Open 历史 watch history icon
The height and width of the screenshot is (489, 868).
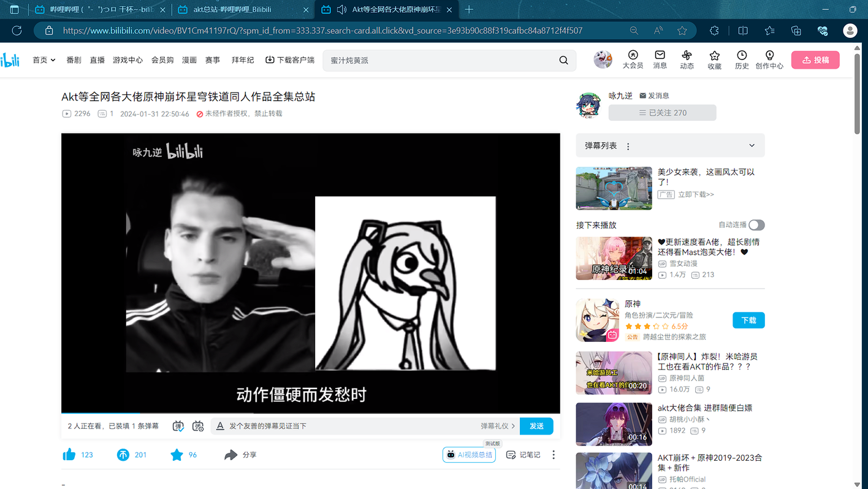click(x=742, y=60)
